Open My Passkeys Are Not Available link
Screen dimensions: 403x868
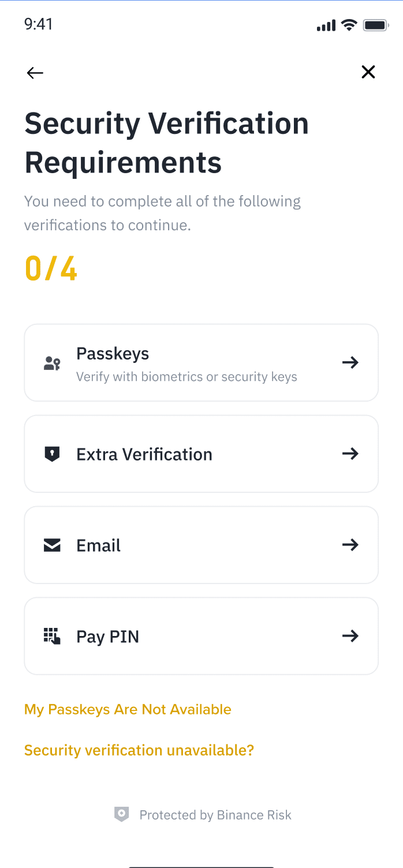coord(128,709)
